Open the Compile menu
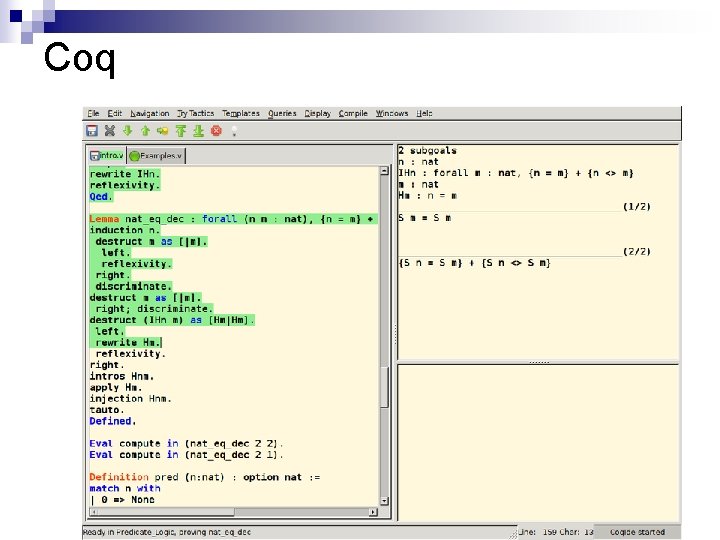 point(353,113)
